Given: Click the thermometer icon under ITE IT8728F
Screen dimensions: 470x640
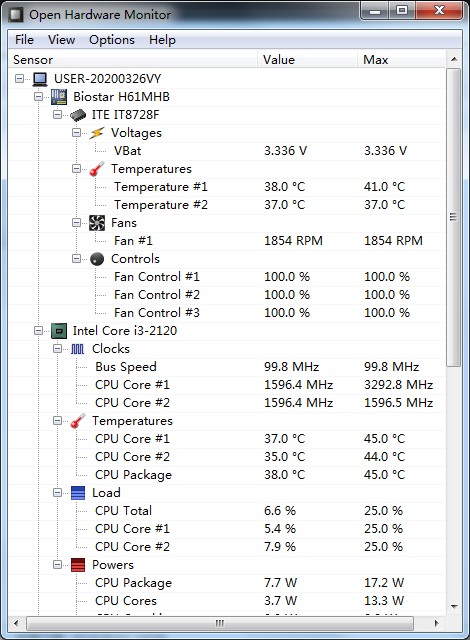Looking at the screenshot, I should (97, 169).
